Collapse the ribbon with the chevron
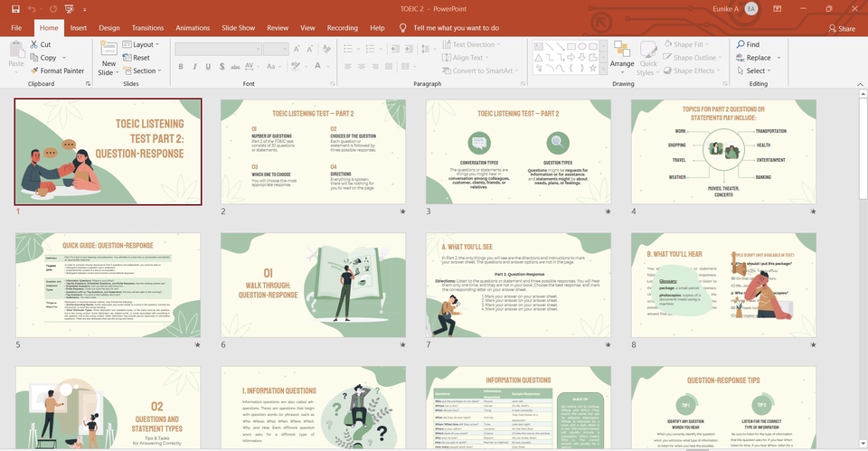The image size is (868, 451). (x=860, y=84)
